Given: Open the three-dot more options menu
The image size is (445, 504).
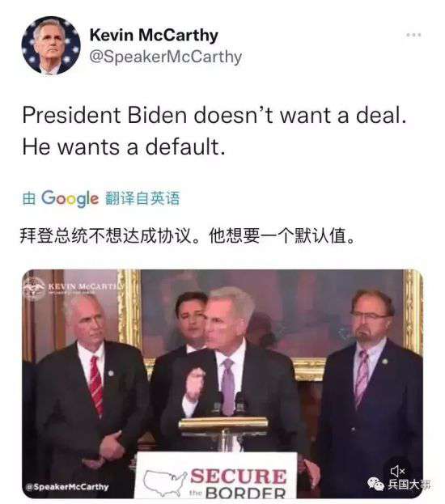Looking at the screenshot, I should tap(413, 35).
